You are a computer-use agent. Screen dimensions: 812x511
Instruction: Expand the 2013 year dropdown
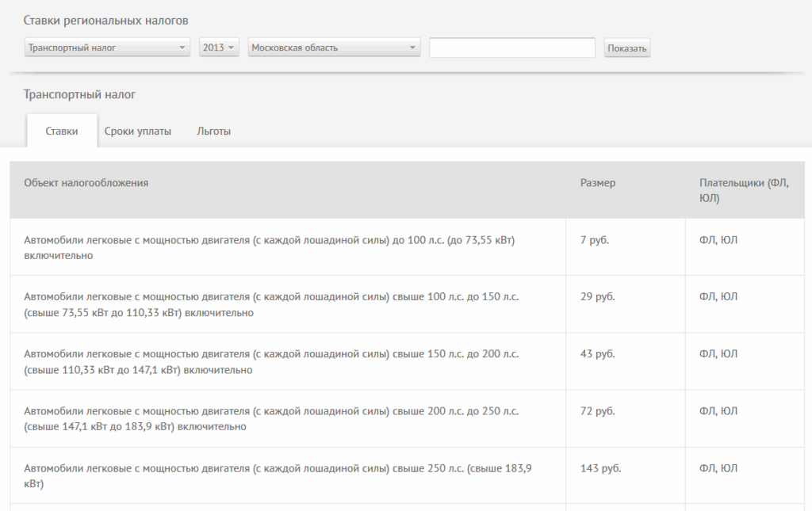tap(219, 48)
